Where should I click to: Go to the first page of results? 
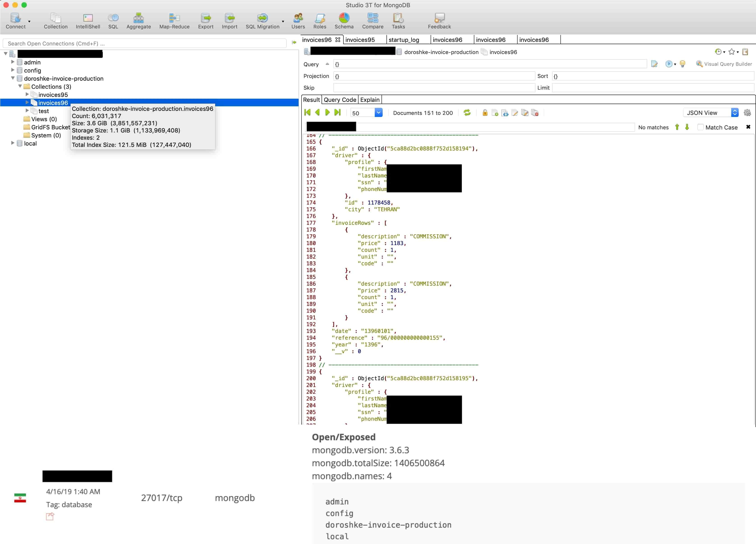(x=307, y=113)
